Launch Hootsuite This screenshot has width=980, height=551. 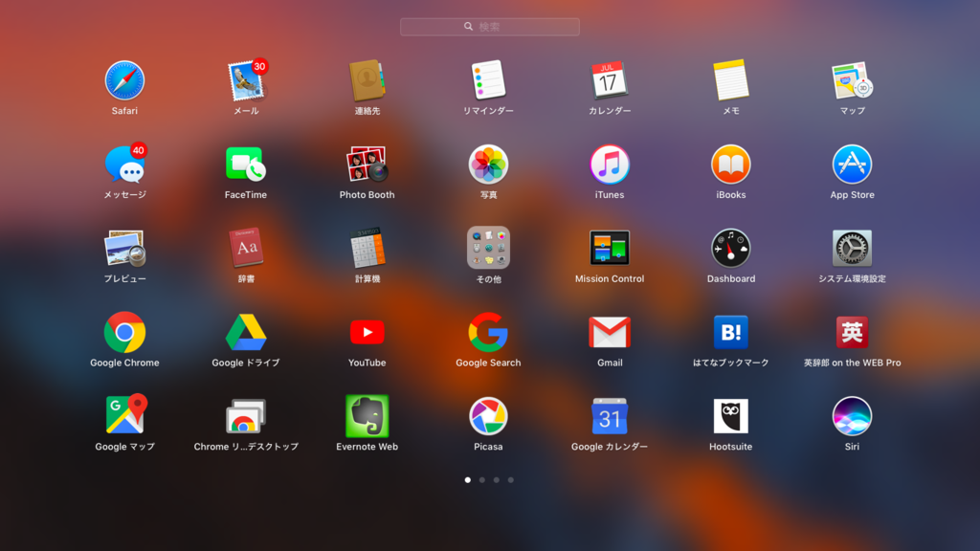point(730,416)
